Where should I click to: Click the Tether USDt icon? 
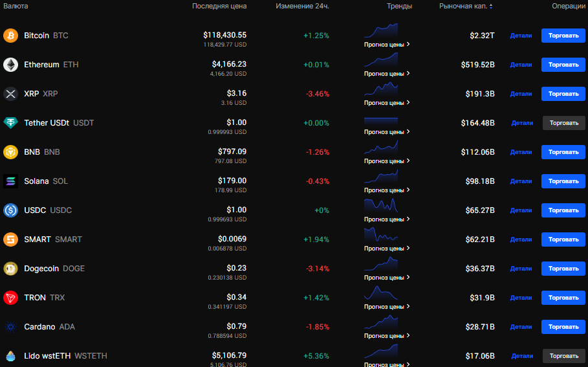[10, 123]
